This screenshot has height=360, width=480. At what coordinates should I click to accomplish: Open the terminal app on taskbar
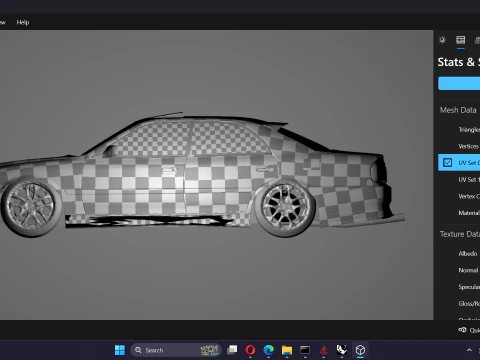click(305, 350)
